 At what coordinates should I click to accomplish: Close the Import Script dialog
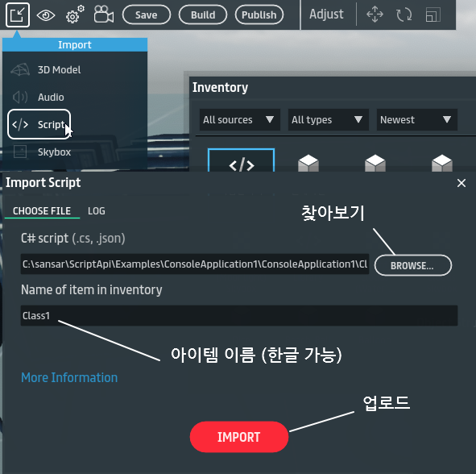point(462,183)
